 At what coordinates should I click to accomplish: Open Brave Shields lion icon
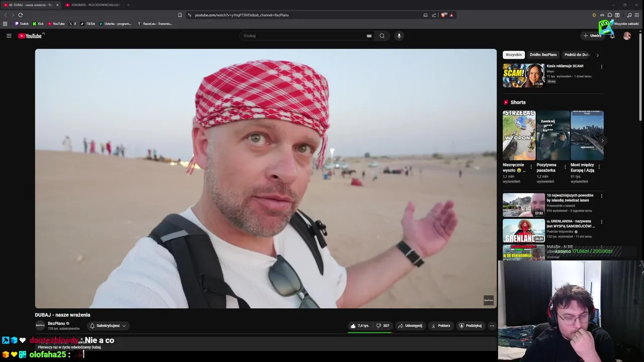443,15
